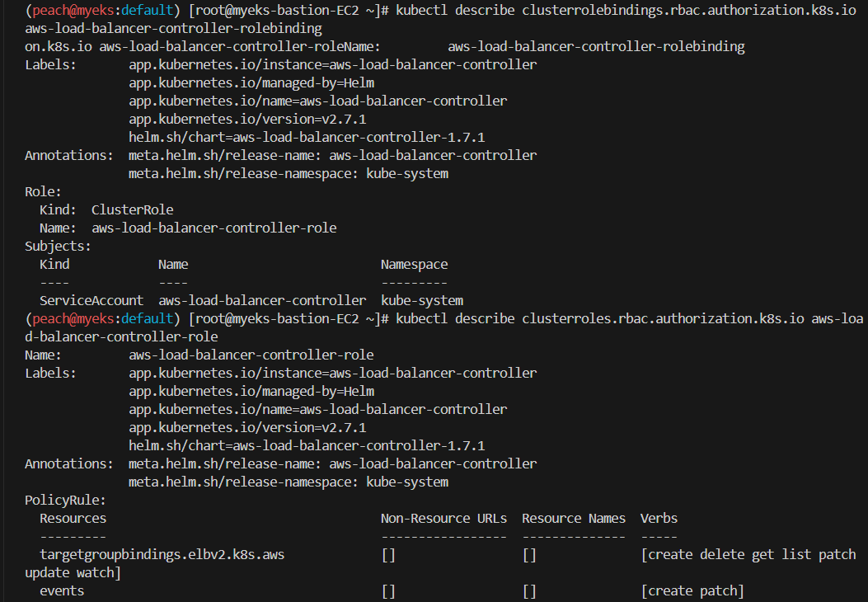Click the 'Name' column header under Subjects
The image size is (868, 602).
pos(173,265)
